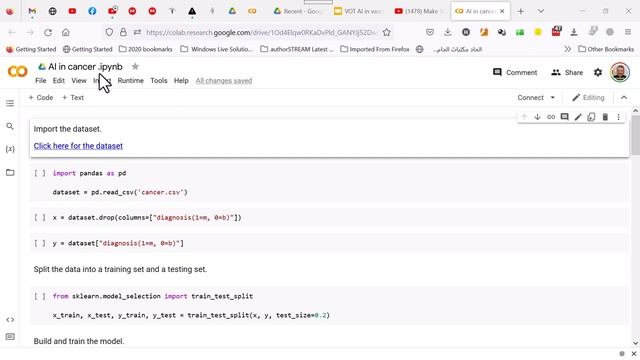Edit the text cell with pencil icon

coord(578,117)
